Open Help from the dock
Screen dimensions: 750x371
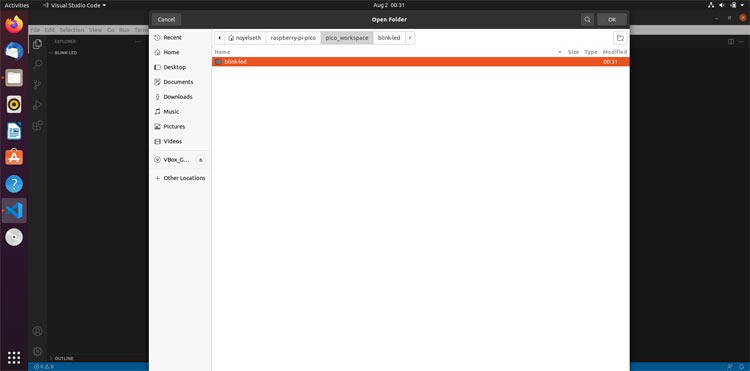(x=14, y=184)
